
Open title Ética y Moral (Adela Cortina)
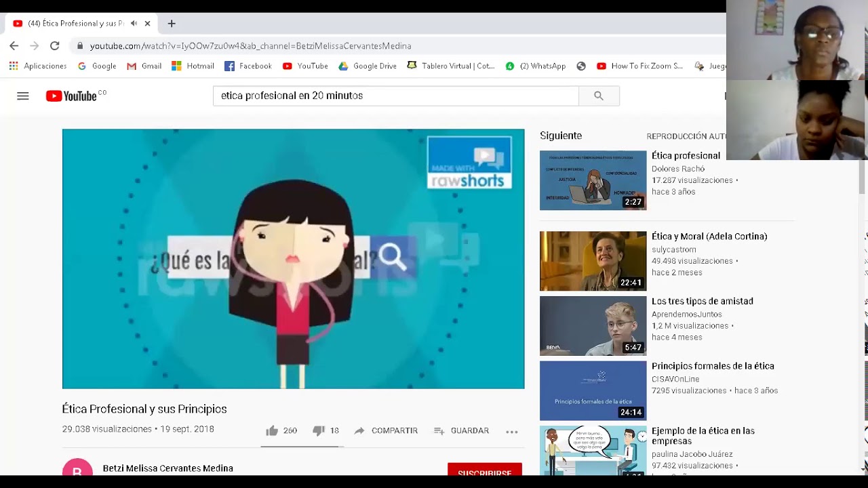click(x=709, y=237)
